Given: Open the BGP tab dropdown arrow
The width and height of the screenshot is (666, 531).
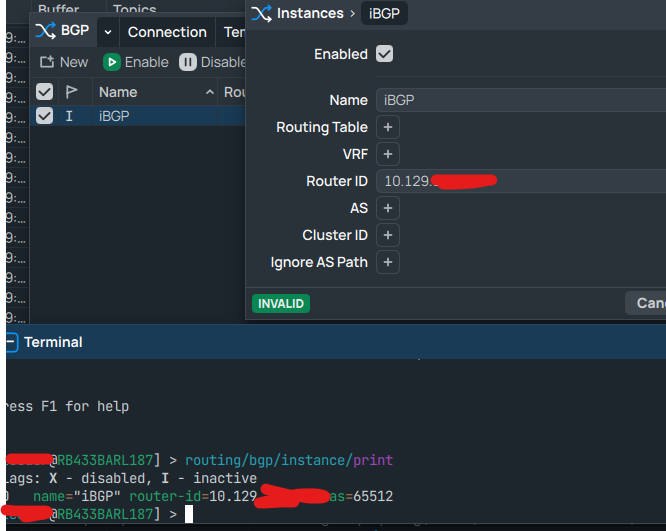Looking at the screenshot, I should pos(108,32).
